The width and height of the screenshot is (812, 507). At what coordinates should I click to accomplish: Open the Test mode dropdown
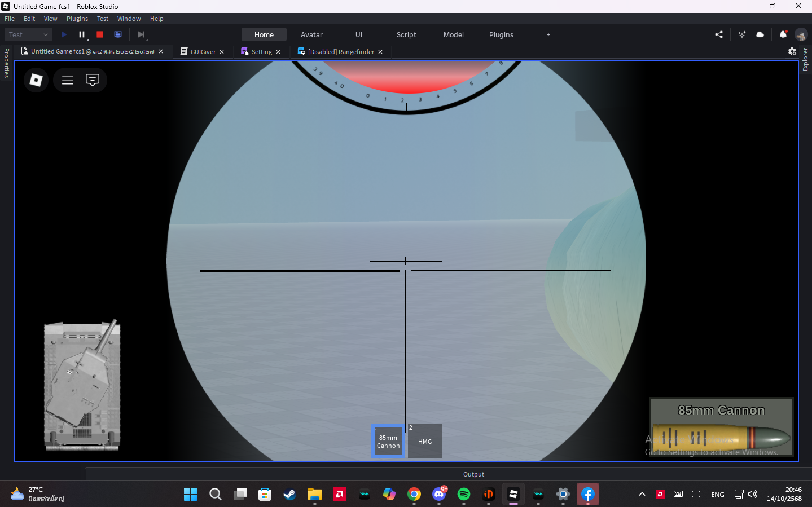coord(28,34)
